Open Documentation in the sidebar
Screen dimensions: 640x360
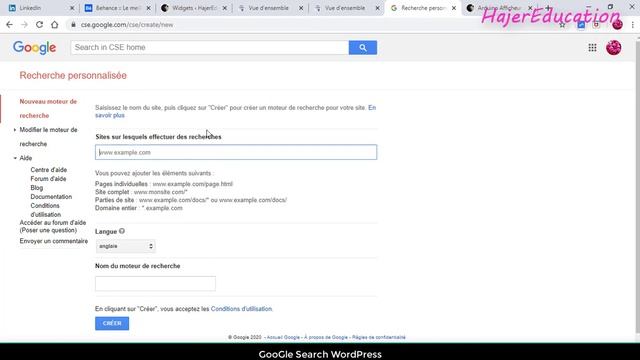pyautogui.click(x=51, y=197)
